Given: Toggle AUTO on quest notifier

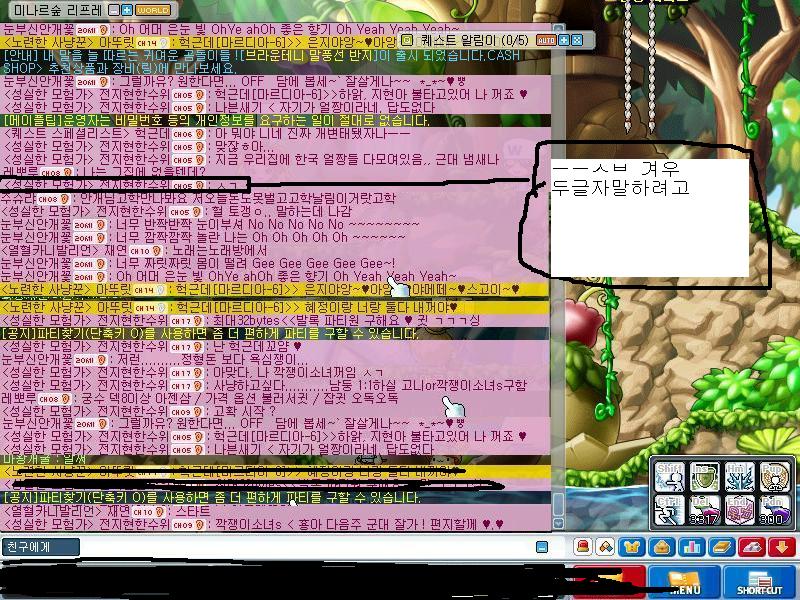Looking at the screenshot, I should (x=546, y=40).
